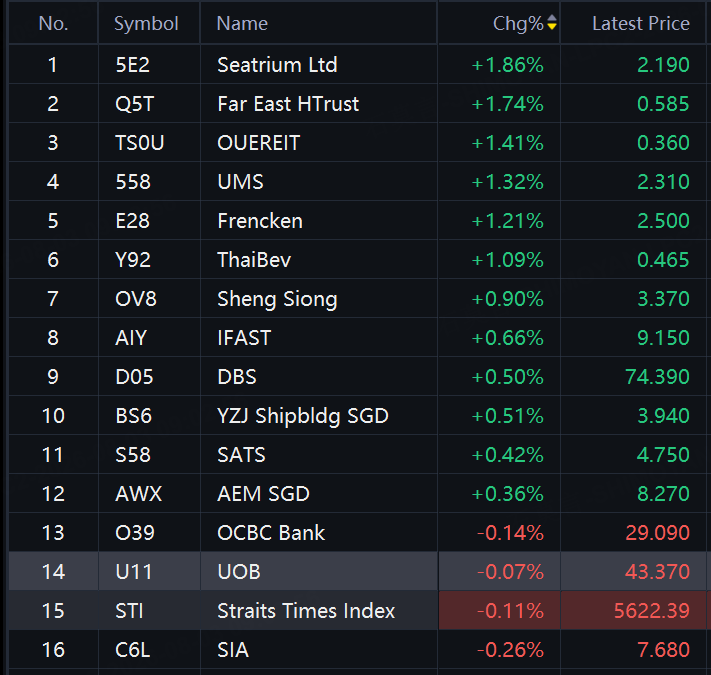Select the Straits Times Index name
This screenshot has width=711, height=675.
pyautogui.click(x=306, y=611)
